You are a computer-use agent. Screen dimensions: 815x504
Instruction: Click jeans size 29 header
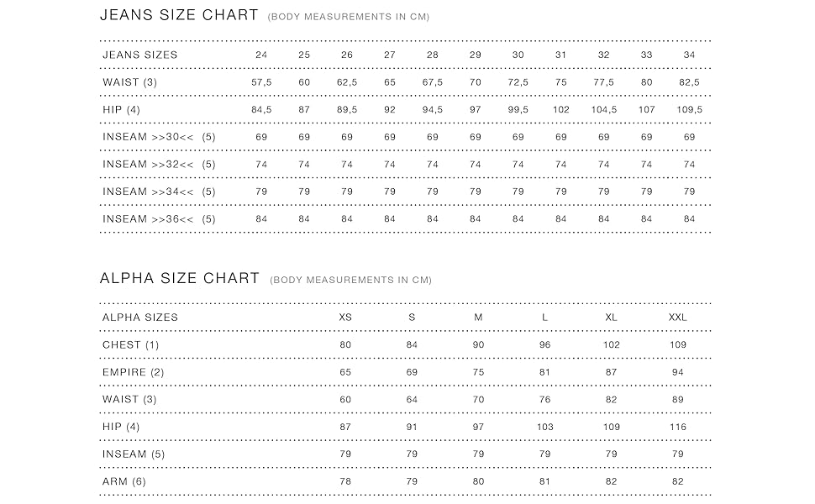(476, 55)
